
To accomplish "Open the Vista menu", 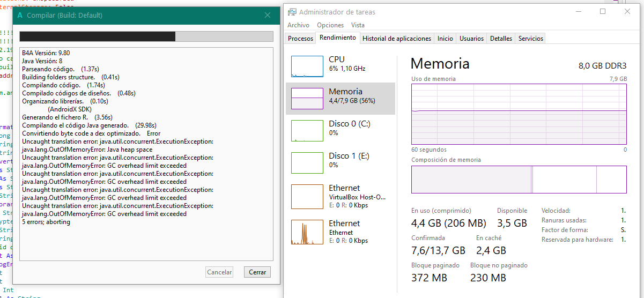I will (x=358, y=25).
